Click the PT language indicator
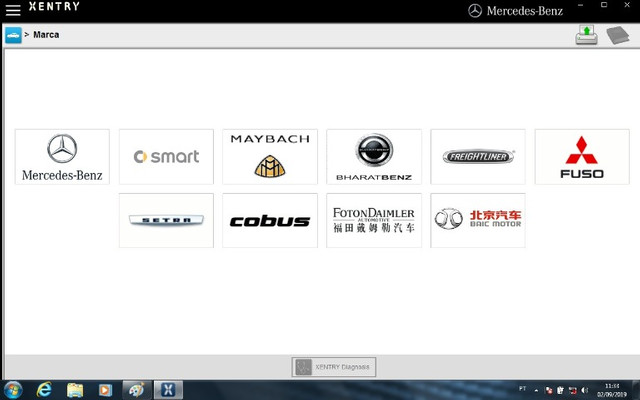This screenshot has width=640, height=400. point(522,389)
